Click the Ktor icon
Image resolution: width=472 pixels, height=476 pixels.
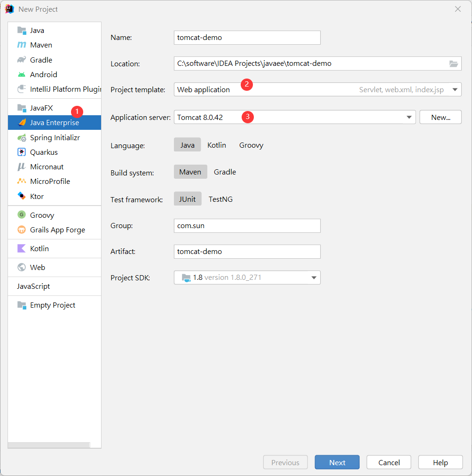[22, 196]
